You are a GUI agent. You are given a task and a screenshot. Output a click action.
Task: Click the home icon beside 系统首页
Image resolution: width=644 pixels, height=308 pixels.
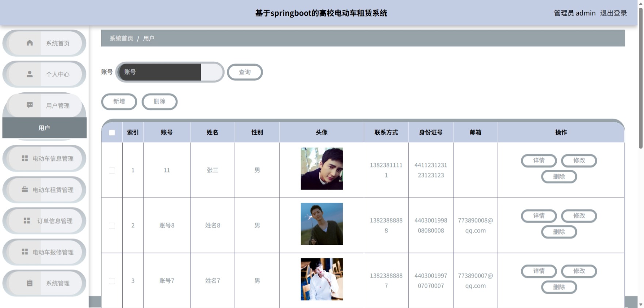point(30,43)
